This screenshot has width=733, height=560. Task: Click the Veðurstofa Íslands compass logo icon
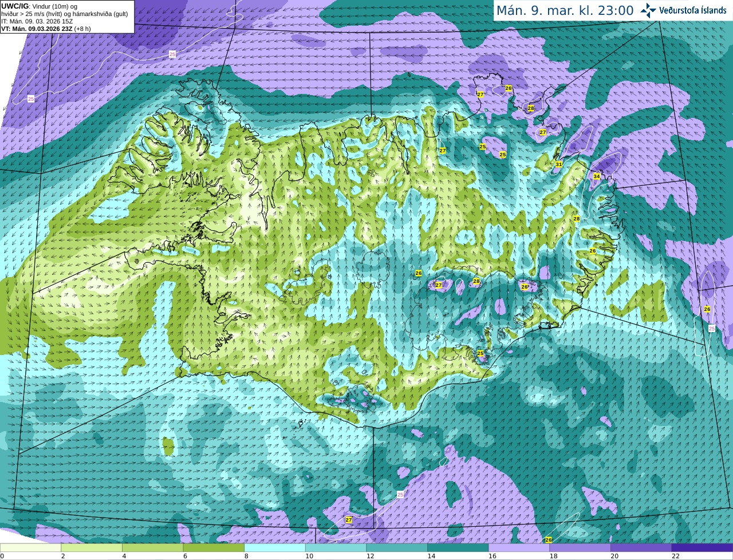click(x=648, y=10)
